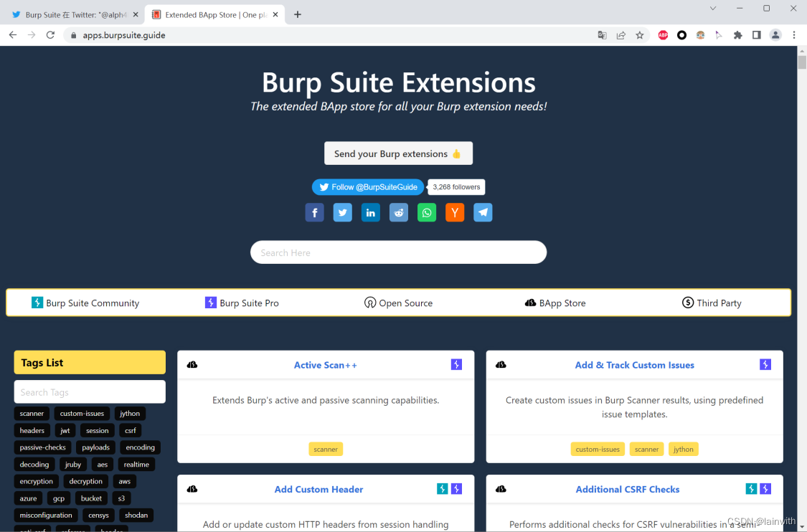The width and height of the screenshot is (807, 532).
Task: Share page on Facebook icon
Action: (x=314, y=212)
